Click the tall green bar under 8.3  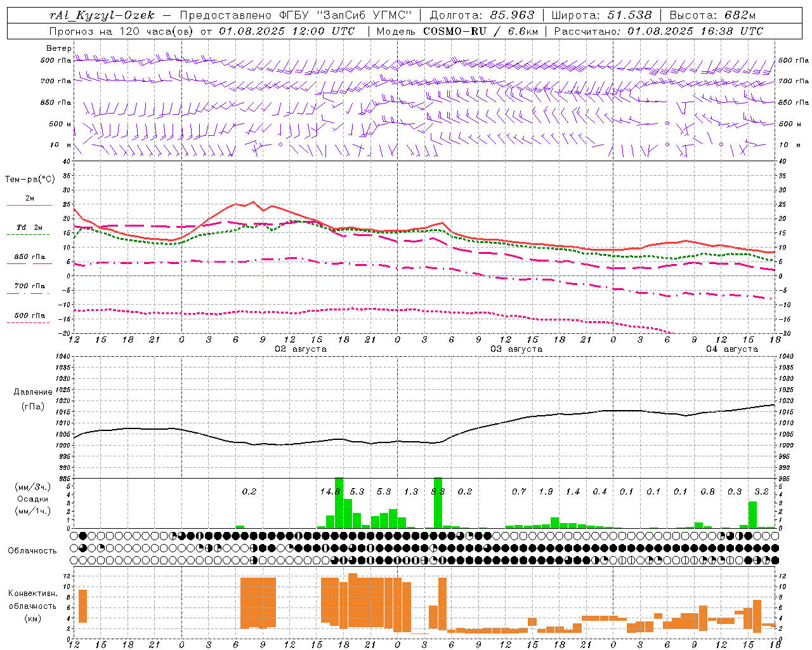(x=438, y=503)
